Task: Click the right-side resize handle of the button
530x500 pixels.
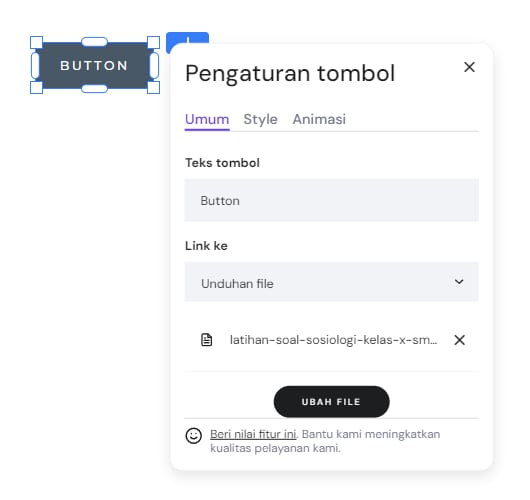Action: (x=154, y=65)
